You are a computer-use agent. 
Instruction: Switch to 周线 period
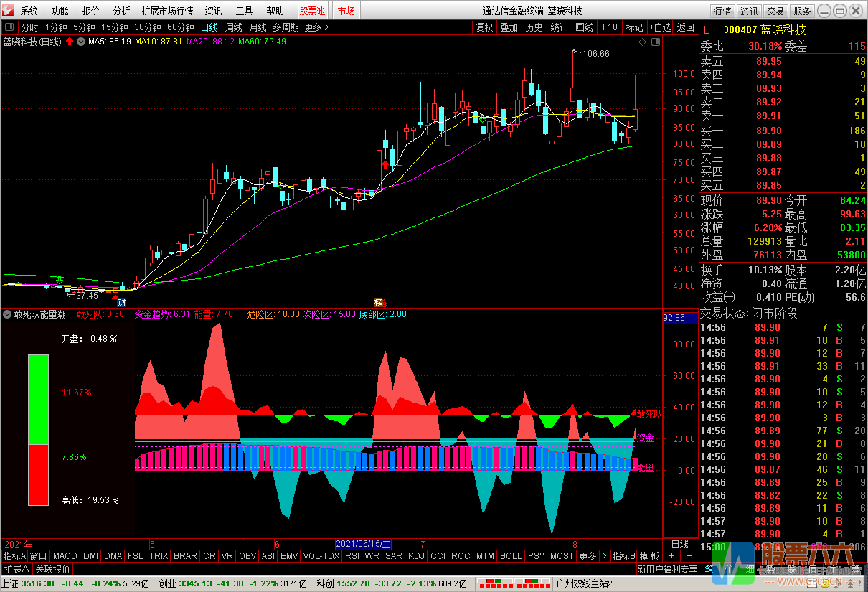click(234, 27)
